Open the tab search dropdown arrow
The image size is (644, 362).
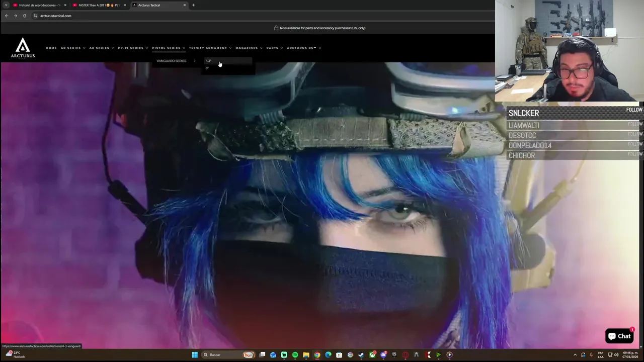pos(6,5)
